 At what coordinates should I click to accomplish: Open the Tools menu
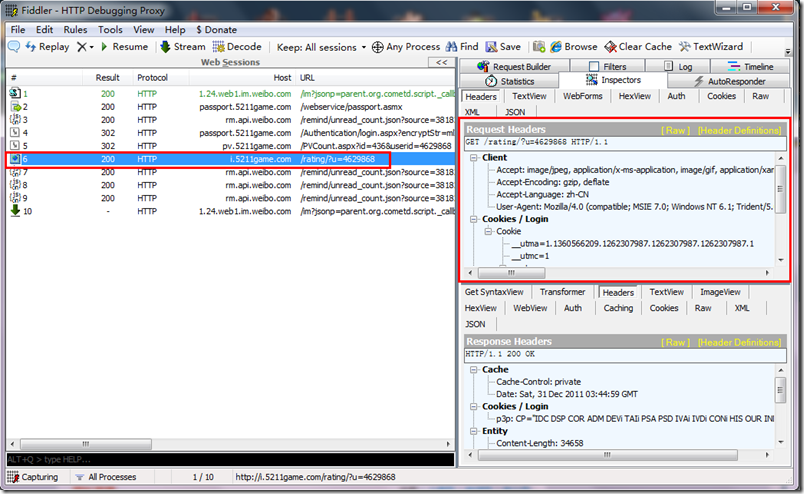click(110, 30)
